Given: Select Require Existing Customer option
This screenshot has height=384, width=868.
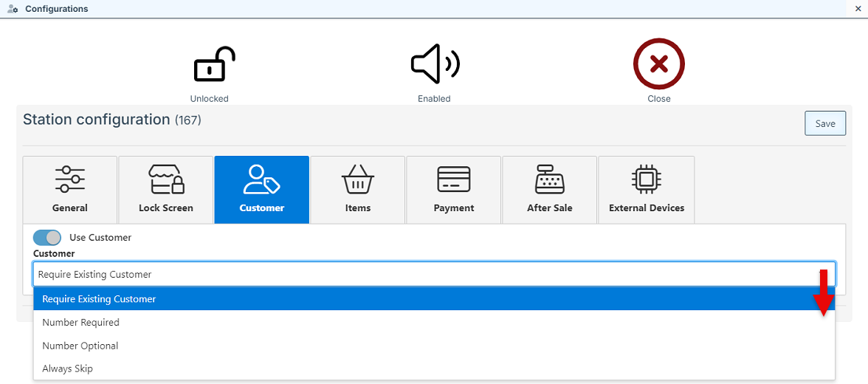Looking at the screenshot, I should (x=99, y=299).
